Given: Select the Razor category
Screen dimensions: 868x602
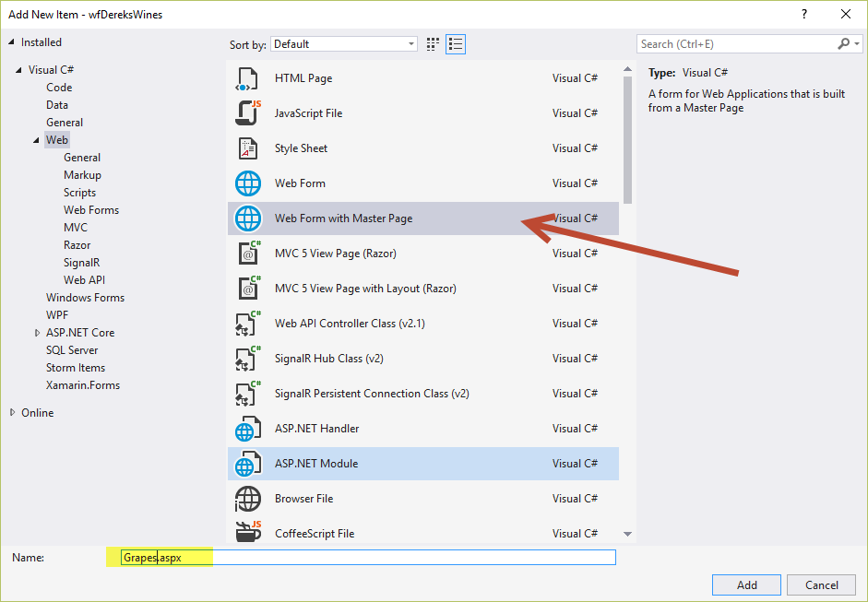Looking at the screenshot, I should (77, 245).
